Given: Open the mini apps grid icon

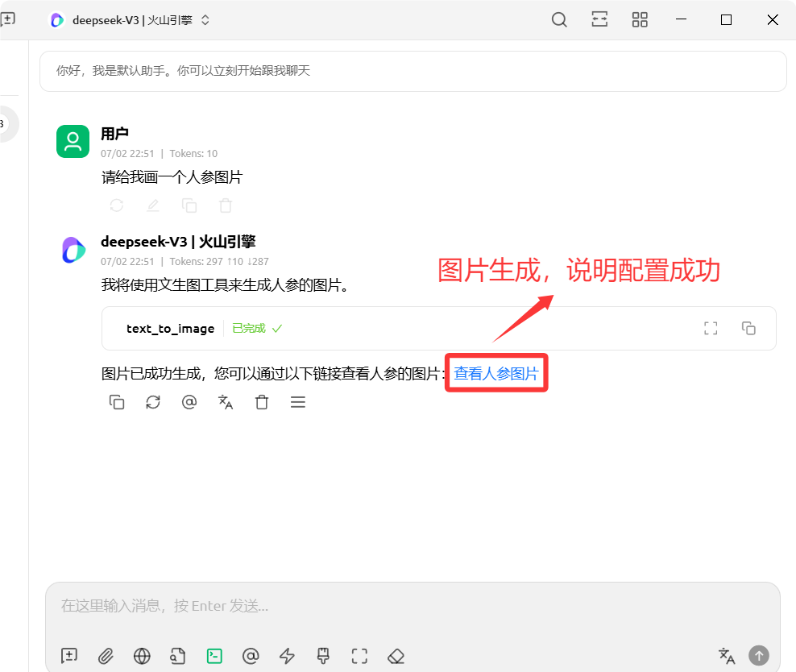Looking at the screenshot, I should [x=640, y=20].
